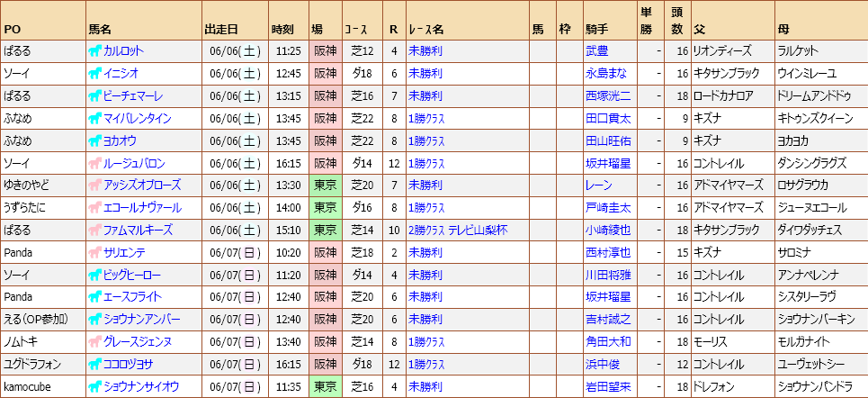Open jockey link 角田大和
868x398 pixels.
click(x=608, y=342)
